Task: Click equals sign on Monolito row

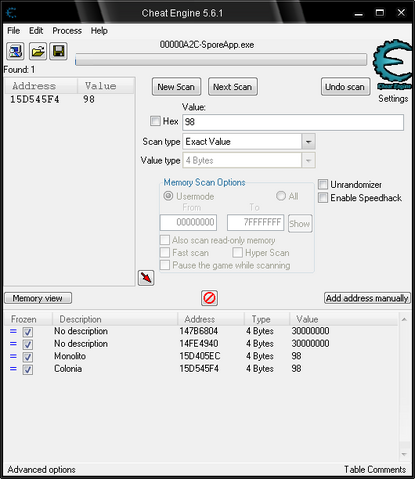Action: [x=13, y=356]
